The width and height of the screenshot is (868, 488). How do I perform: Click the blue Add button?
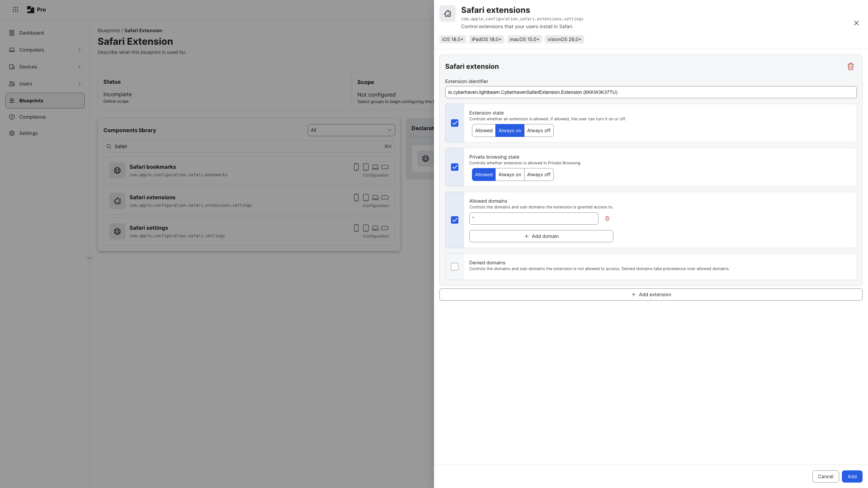(852, 476)
